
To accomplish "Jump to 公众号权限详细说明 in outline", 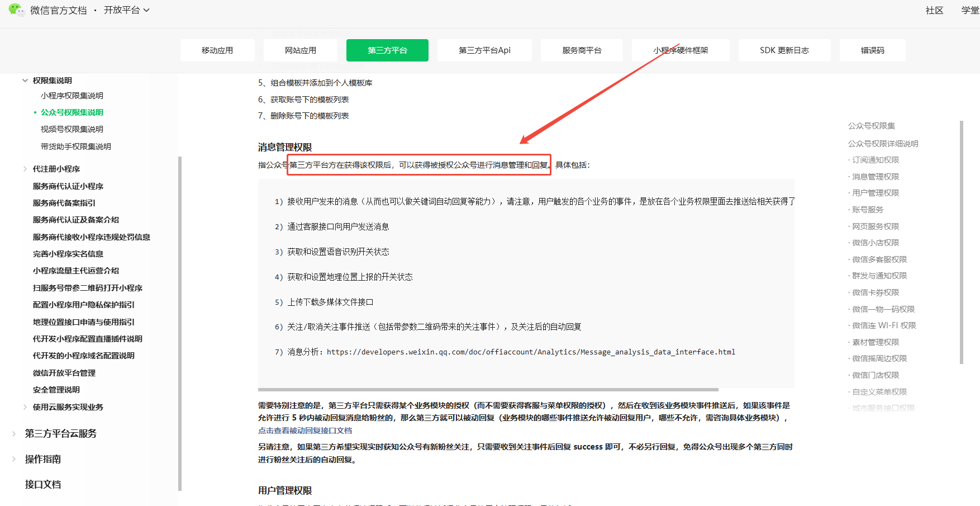I will click(x=883, y=144).
